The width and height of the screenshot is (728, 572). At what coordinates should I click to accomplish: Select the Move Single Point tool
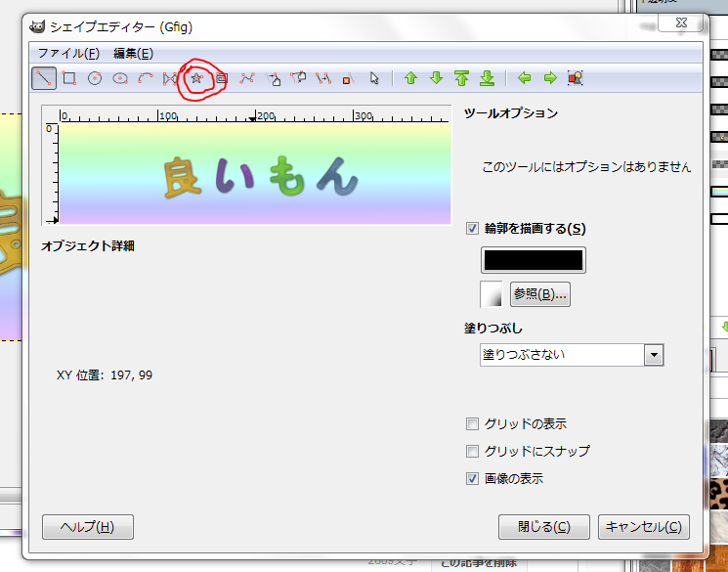coord(298,78)
